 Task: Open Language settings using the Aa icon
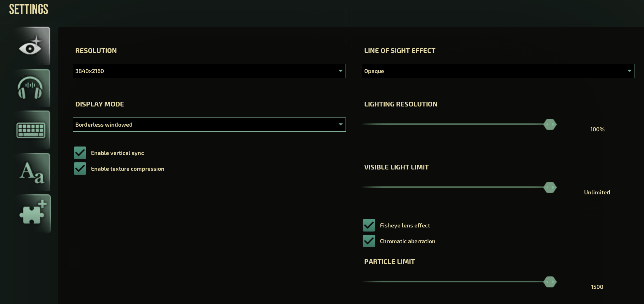(x=32, y=172)
